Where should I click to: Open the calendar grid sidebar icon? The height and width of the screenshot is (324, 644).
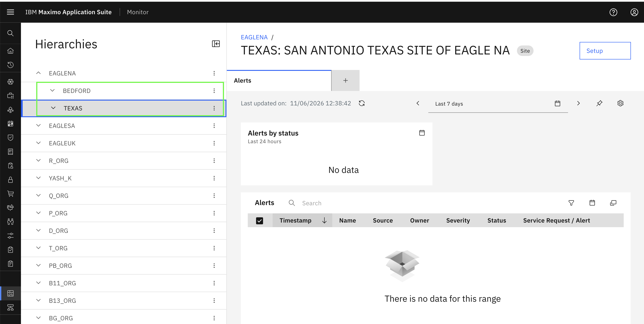tap(10, 124)
